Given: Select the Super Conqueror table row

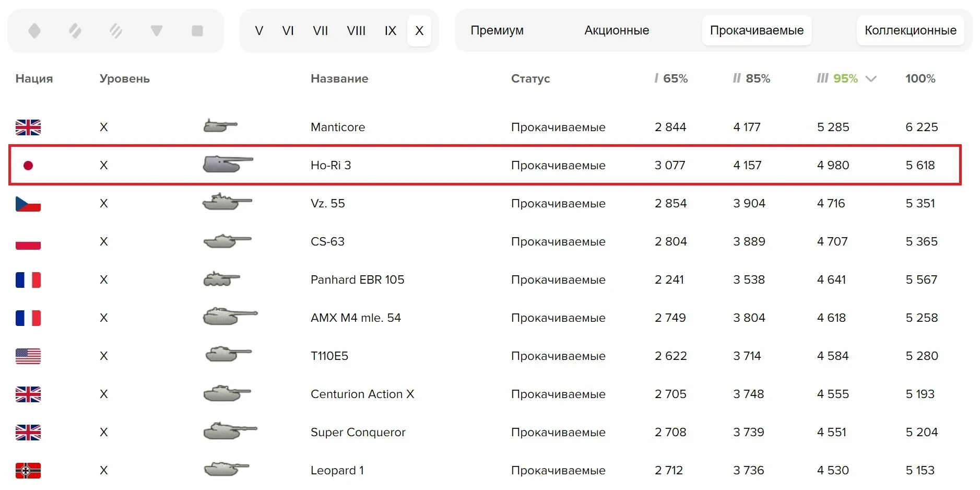Looking at the screenshot, I should coord(358,432).
